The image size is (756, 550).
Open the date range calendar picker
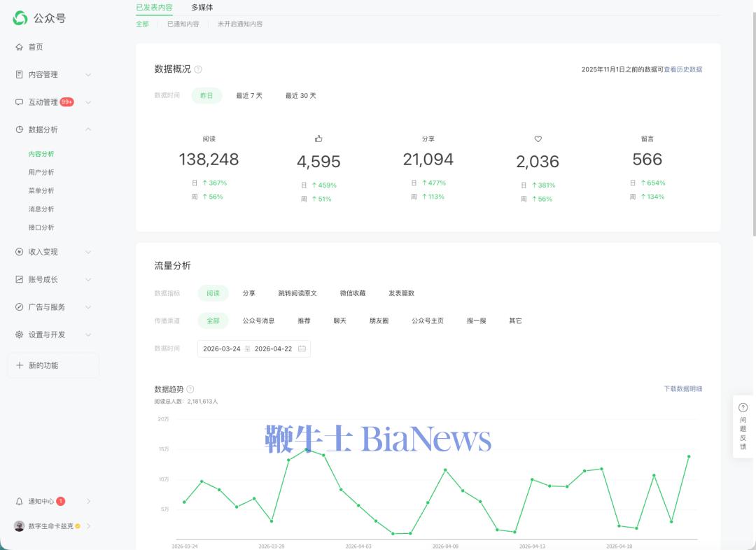tap(304, 348)
